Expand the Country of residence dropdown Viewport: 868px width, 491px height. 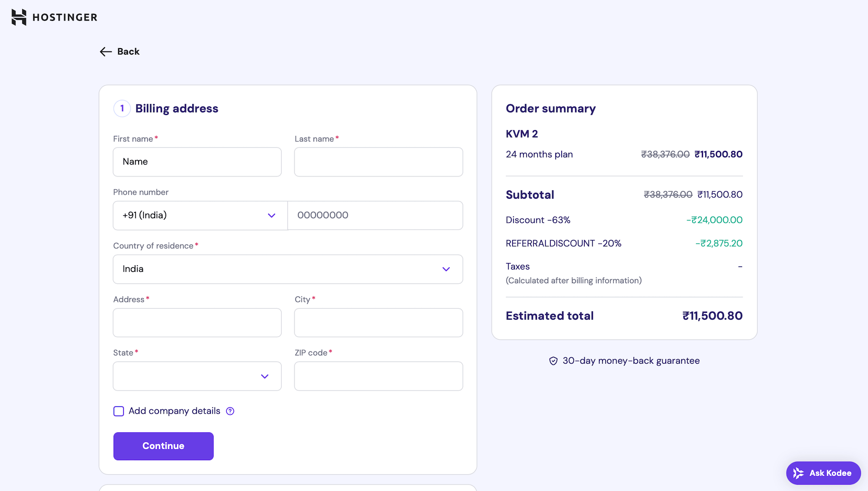[288, 269]
